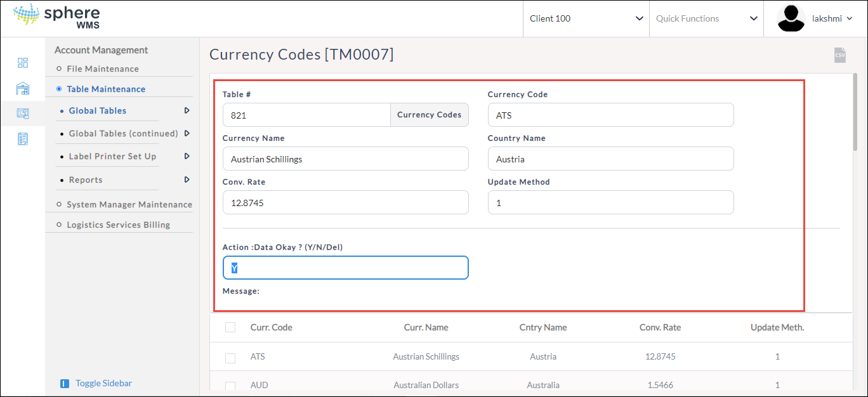Click the user avatar picture

(x=791, y=18)
